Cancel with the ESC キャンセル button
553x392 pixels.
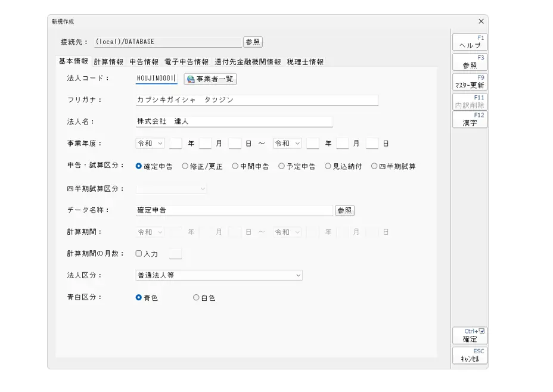click(x=470, y=355)
